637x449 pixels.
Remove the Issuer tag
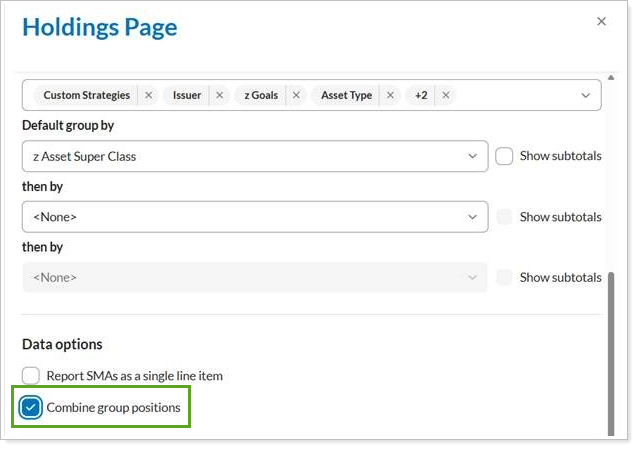tap(219, 96)
